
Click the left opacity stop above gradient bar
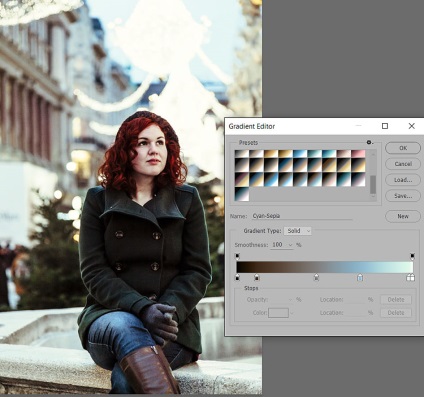tap(237, 256)
